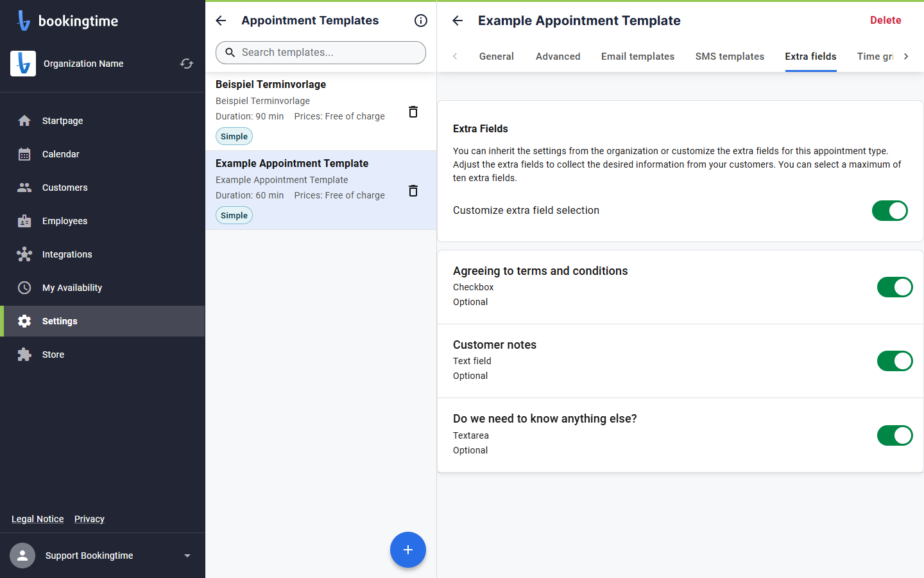Click 'Duration: 60 min' text
This screenshot has width=924, height=578.
tap(250, 195)
